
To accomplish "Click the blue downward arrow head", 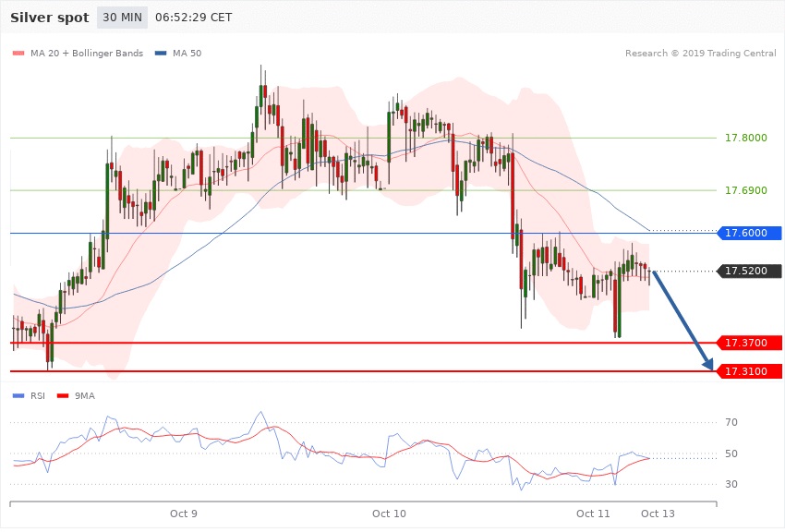I will [x=709, y=364].
